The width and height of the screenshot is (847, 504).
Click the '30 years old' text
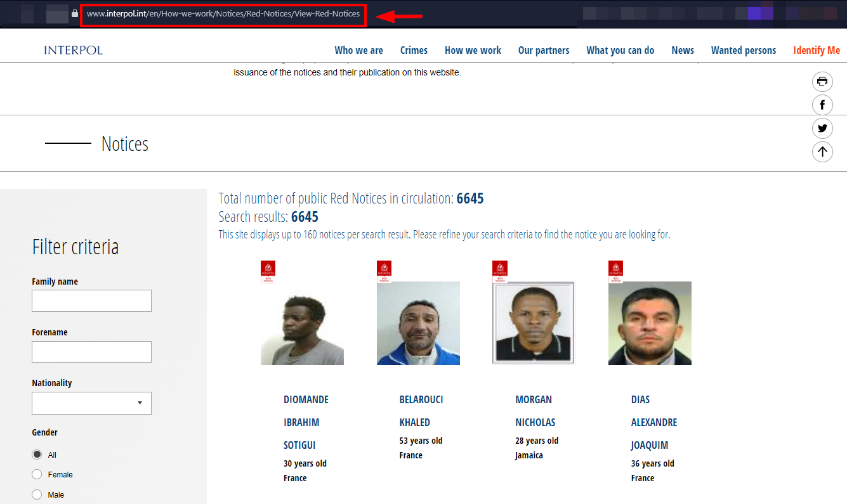point(305,463)
